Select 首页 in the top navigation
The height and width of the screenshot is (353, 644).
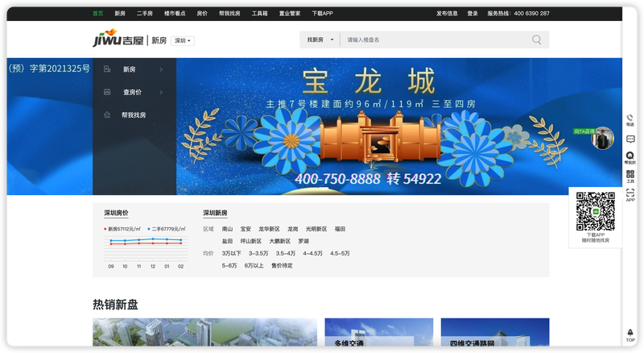97,13
